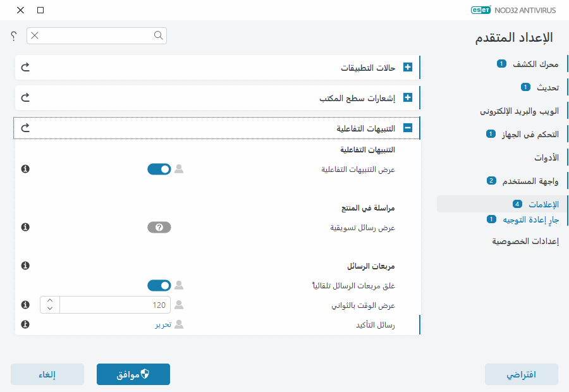This screenshot has height=392, width=569.
Task: Collapse التنبيهات التفاعلية section
Action: (x=408, y=128)
